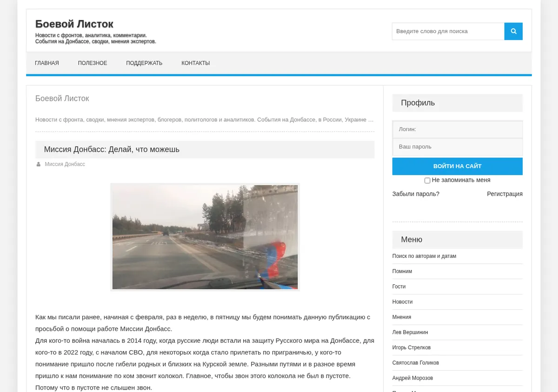Open 'Поиск по авторам и датам' menu link
Image resolution: width=558 pixels, height=392 pixels.
424,256
